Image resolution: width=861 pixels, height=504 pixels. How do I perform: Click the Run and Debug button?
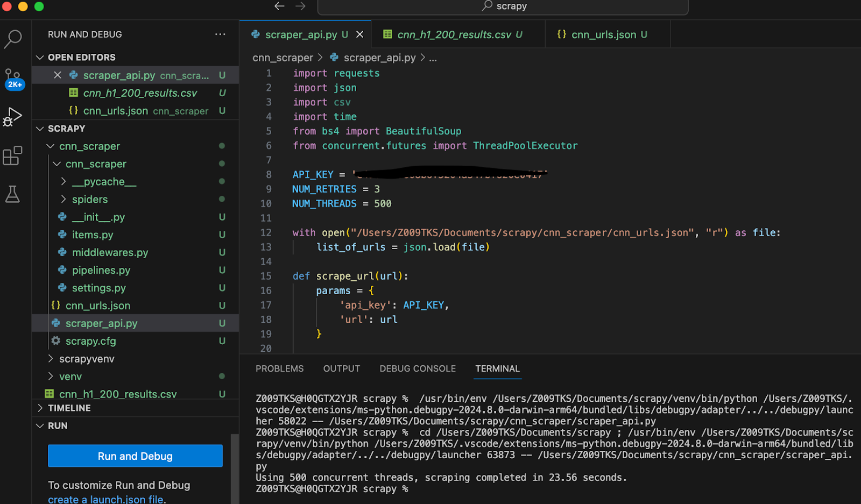click(135, 456)
